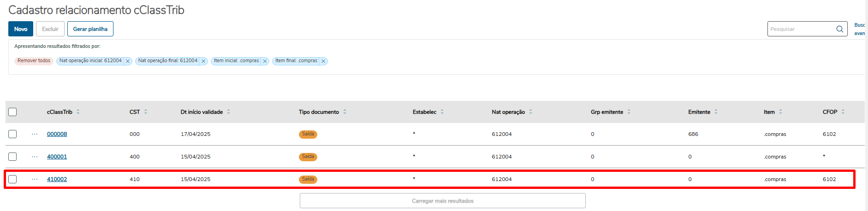The height and width of the screenshot is (211, 868).
Task: Remove the 'Item inicial: .compras' filter chip
Action: click(265, 61)
